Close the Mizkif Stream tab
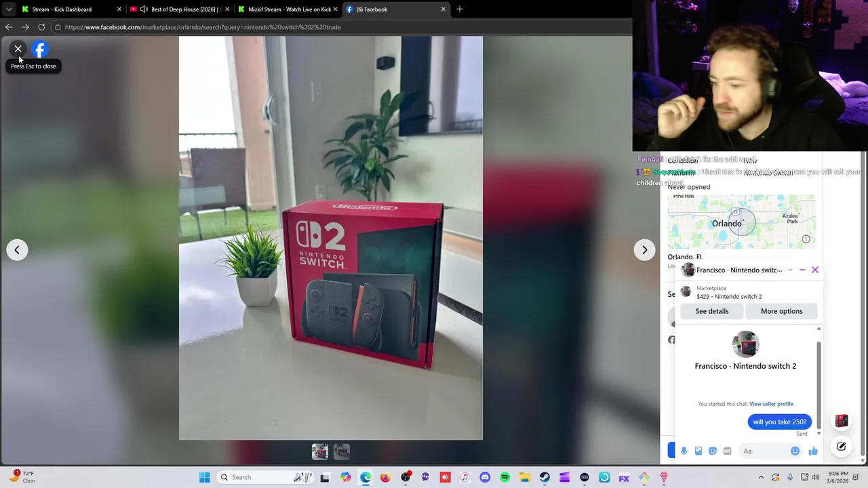Viewport: 868px width, 488px height. coord(336,9)
